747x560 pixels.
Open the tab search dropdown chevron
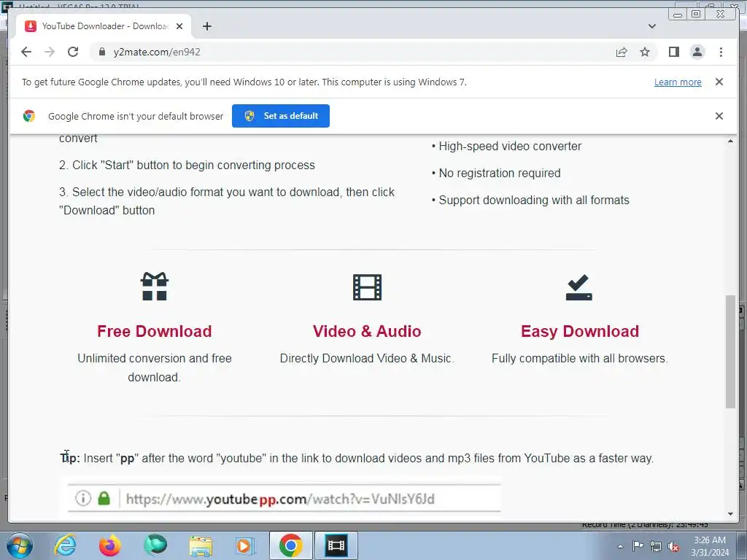coord(652,26)
